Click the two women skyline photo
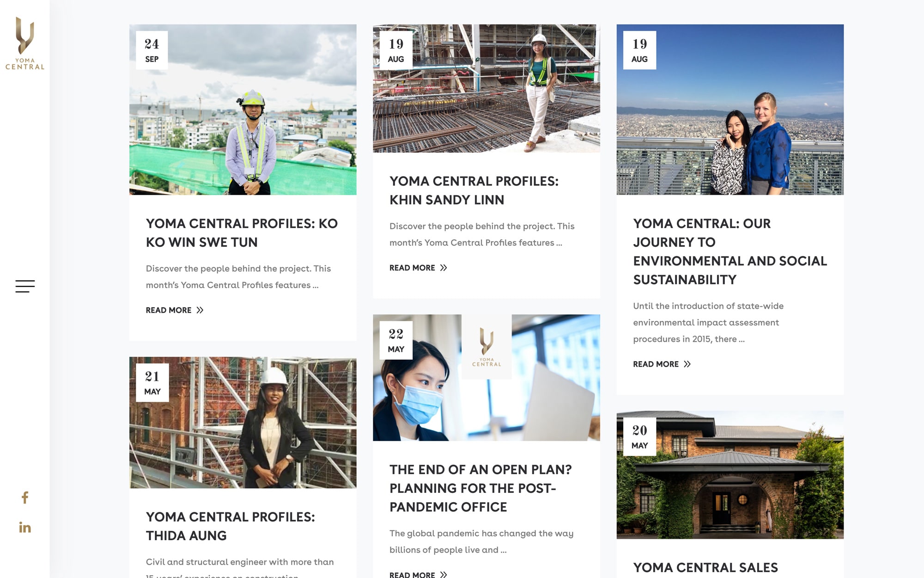Image resolution: width=924 pixels, height=578 pixels. (x=730, y=110)
